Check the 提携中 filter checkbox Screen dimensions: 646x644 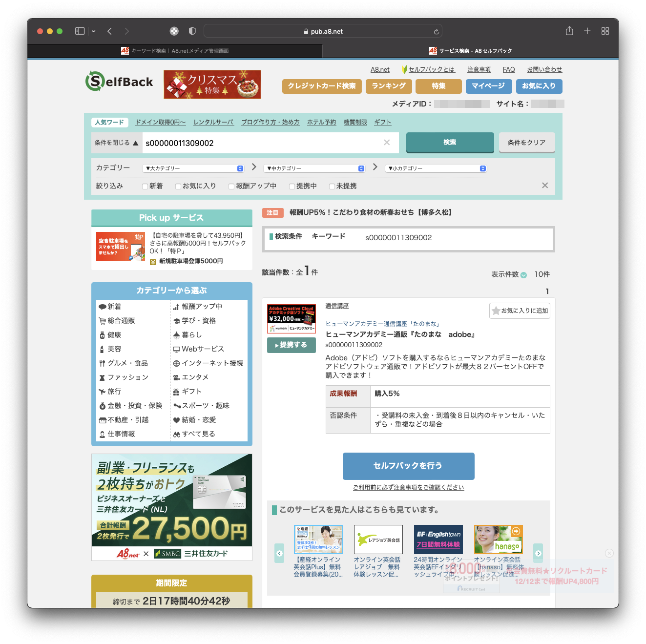pos(292,187)
